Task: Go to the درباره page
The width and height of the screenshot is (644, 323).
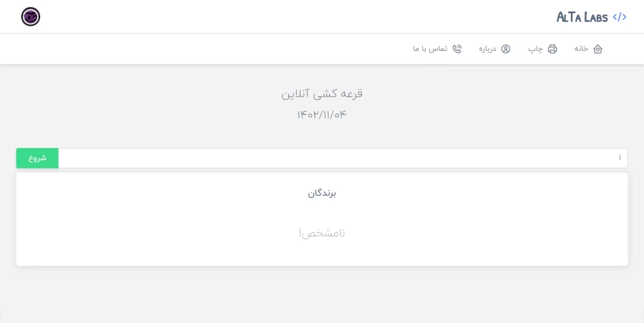Action: click(x=487, y=49)
